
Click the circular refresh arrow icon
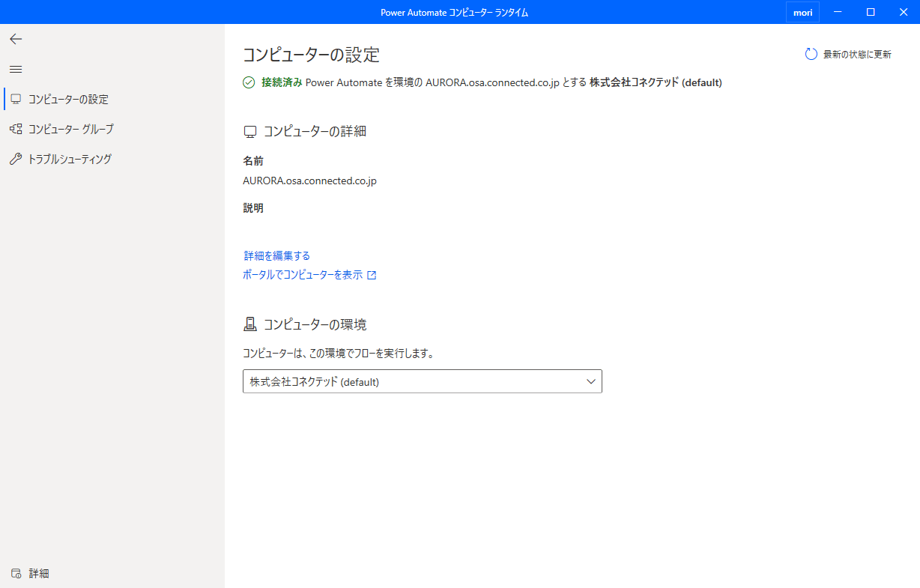point(811,54)
